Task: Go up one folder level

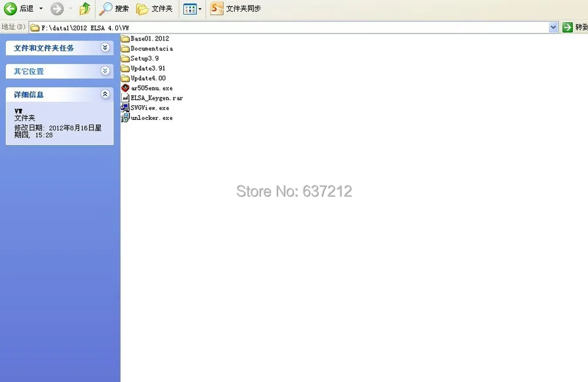Action: (85, 8)
